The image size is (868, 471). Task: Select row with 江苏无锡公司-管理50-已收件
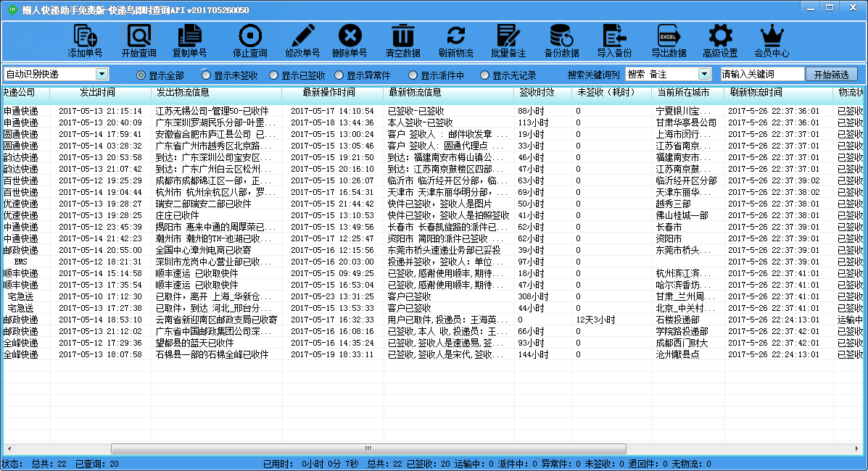pyautogui.click(x=434, y=111)
